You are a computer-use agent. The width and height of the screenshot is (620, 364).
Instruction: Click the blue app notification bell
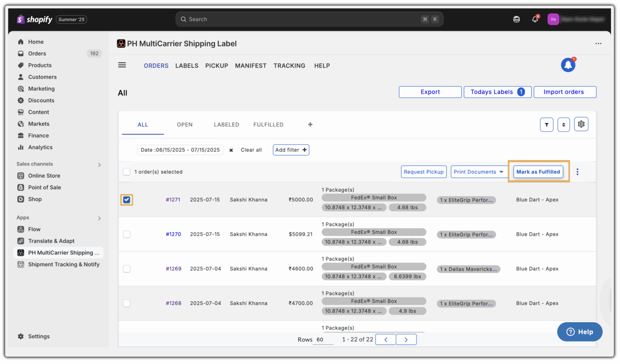[x=568, y=65]
